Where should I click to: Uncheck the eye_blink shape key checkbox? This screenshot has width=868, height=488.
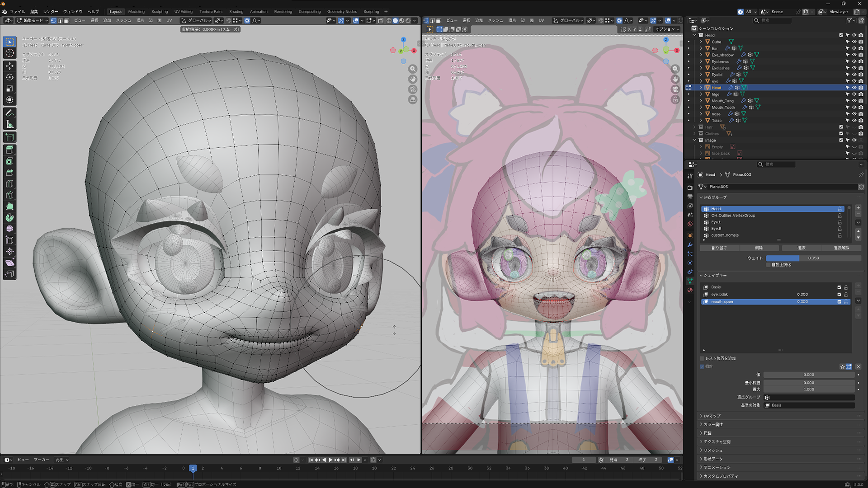(839, 295)
